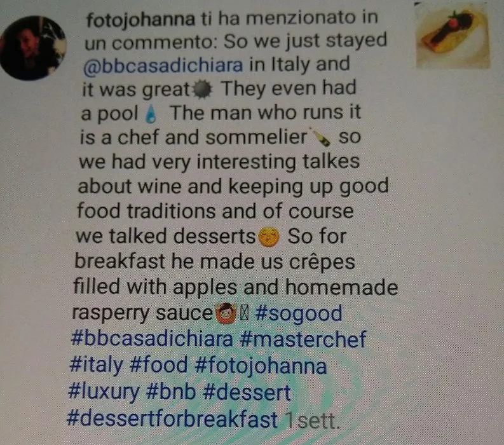Click the face emoji after rasperry sauce
Image resolution: width=504 pixels, height=445 pixels.
[226, 313]
